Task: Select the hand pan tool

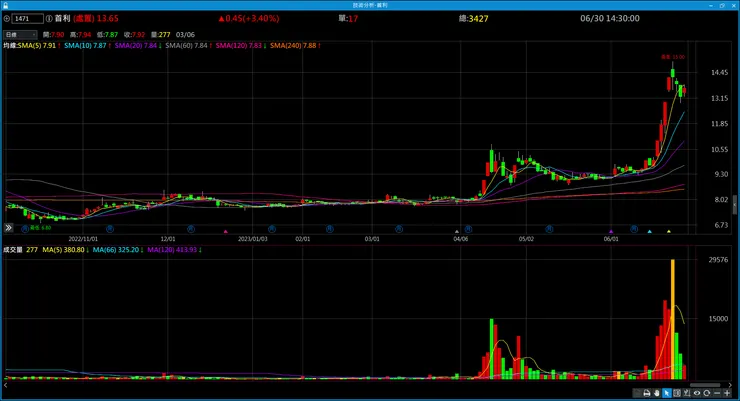Action: click(x=656, y=393)
